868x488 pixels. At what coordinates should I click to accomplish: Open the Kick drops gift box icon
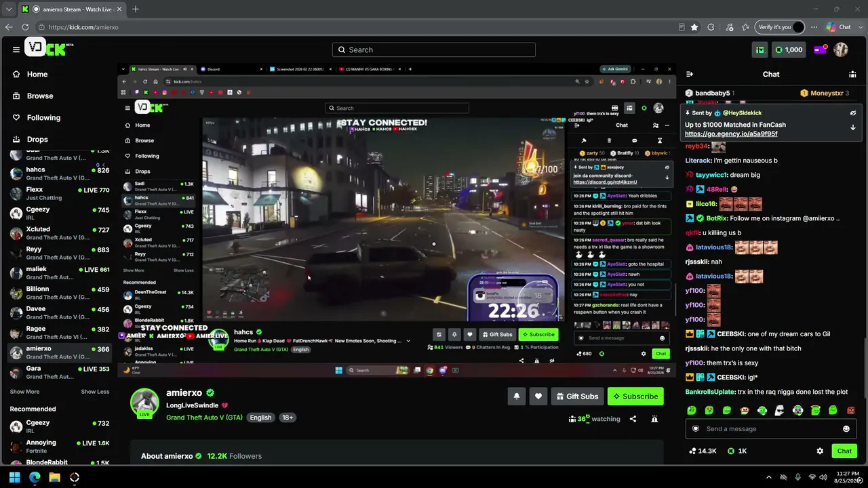tap(760, 49)
